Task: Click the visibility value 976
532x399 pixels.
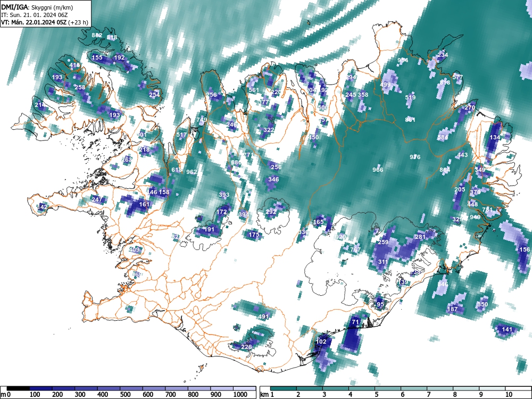Action: point(415,157)
